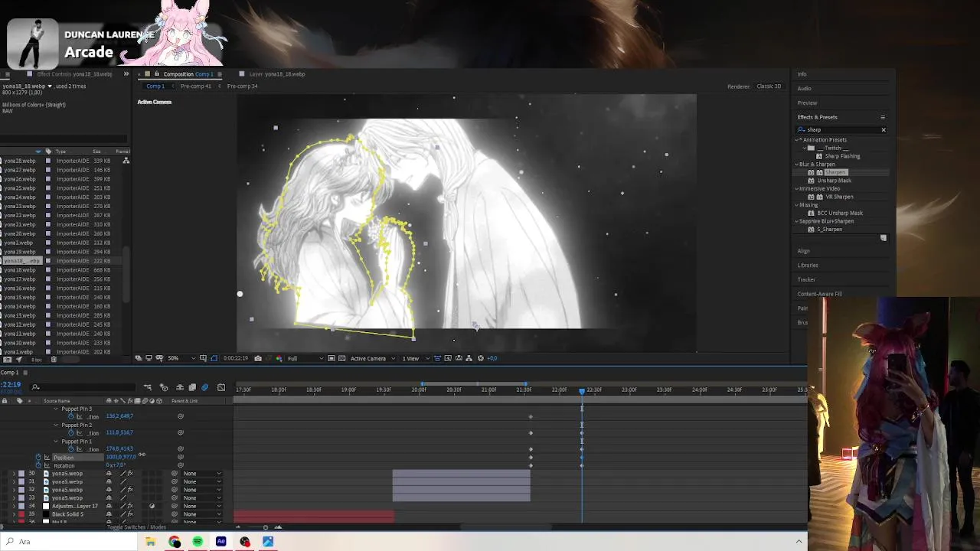Toggle the shy layers hide icon
The height and width of the screenshot is (551, 980).
click(x=179, y=387)
